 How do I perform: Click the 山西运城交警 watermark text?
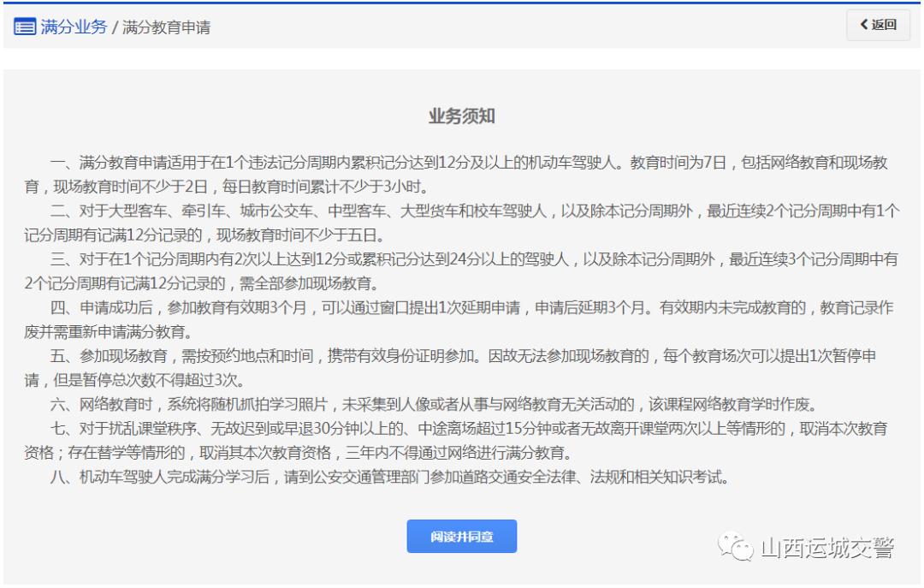point(826,548)
